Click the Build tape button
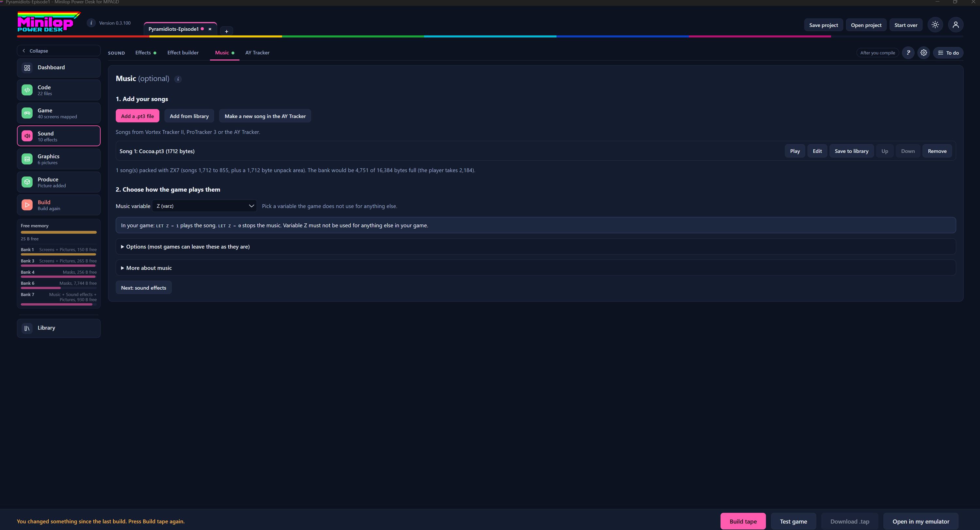Viewport: 980px width, 530px height. 743,522
